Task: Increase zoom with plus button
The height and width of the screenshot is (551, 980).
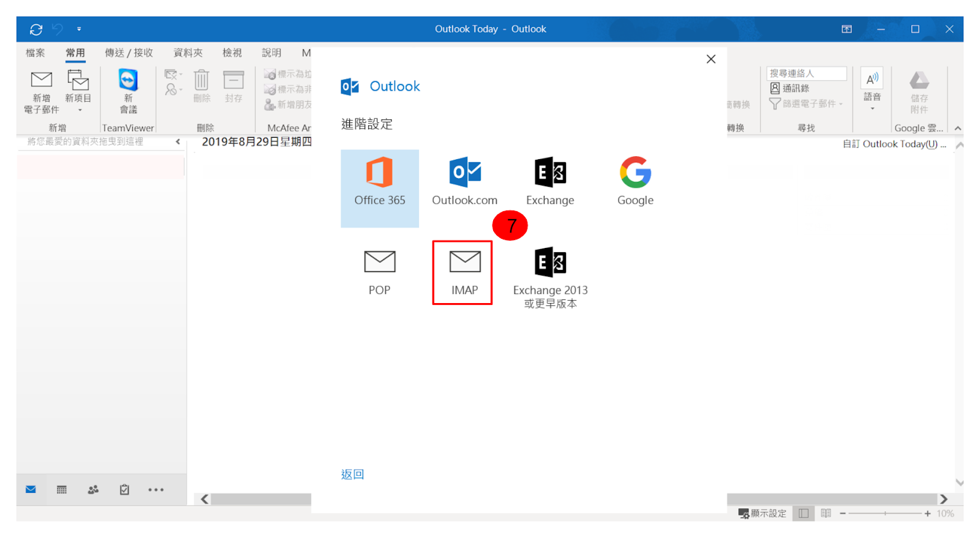Action: pyautogui.click(x=927, y=514)
